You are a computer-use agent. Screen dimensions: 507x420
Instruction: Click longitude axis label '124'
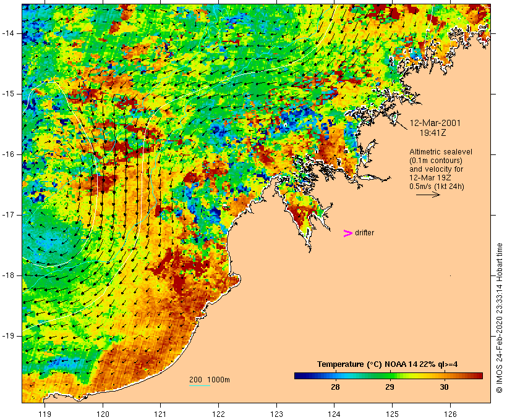[x=334, y=414]
